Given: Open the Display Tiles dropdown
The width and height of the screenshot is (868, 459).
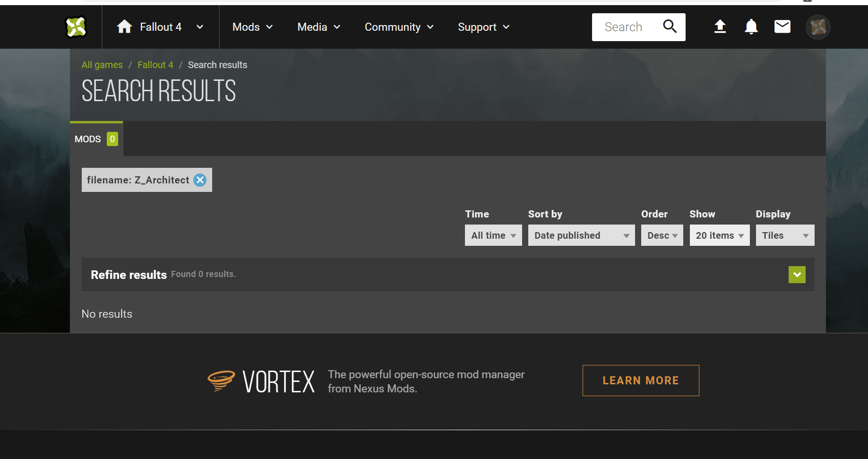Looking at the screenshot, I should click(x=785, y=235).
